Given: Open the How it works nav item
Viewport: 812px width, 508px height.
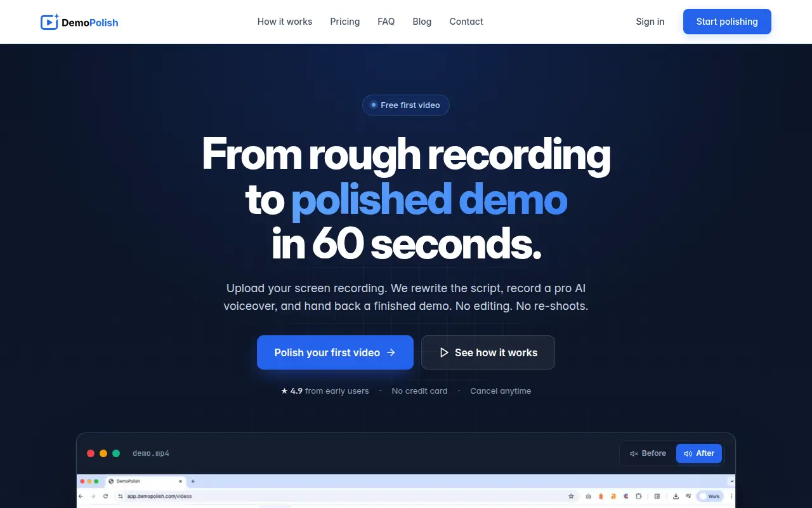Looking at the screenshot, I should tap(285, 22).
